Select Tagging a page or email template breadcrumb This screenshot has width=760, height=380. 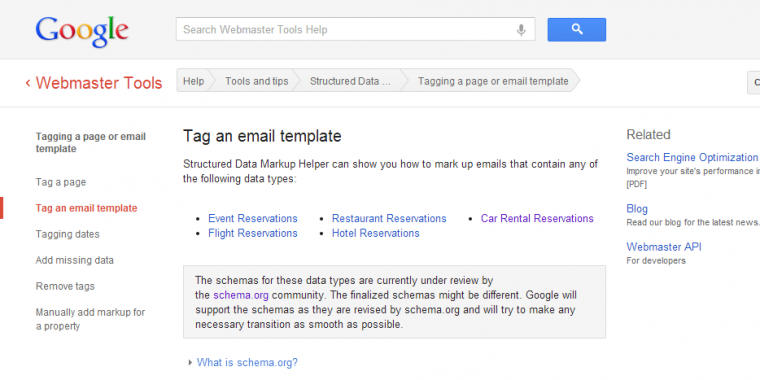pyautogui.click(x=493, y=81)
